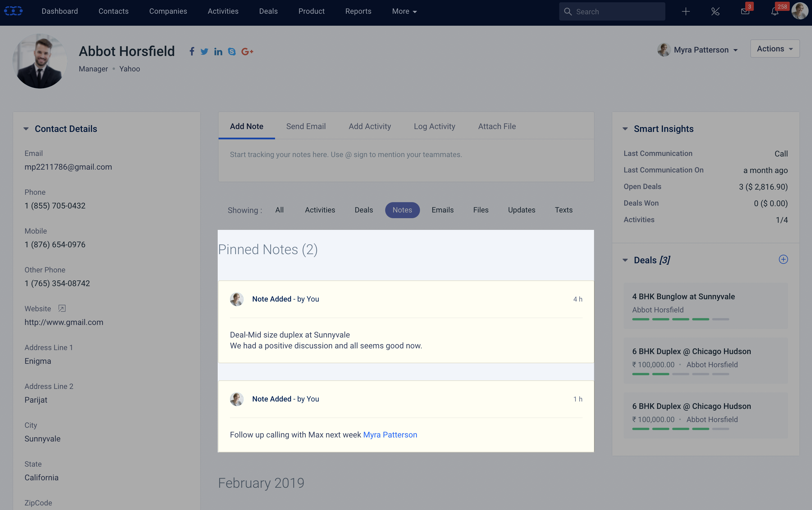Open Abbot's Google Plus icon
The image size is (812, 510).
[x=247, y=51]
